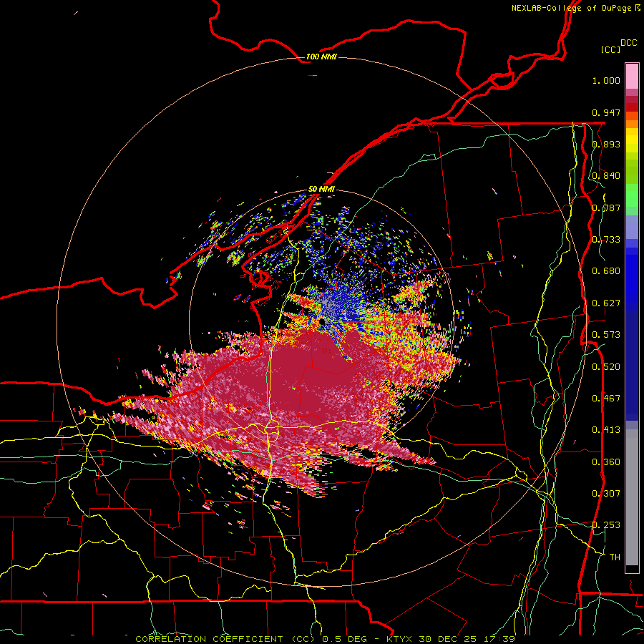
Task: Click the DCC label above the color bar
Action: point(629,43)
